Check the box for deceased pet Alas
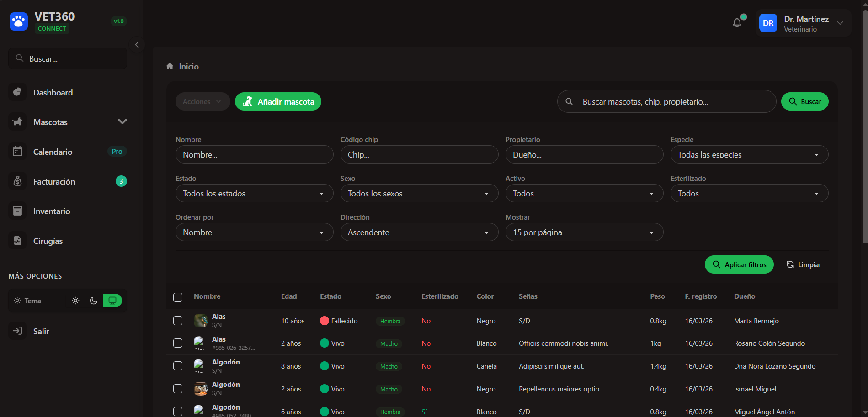The height and width of the screenshot is (417, 868). 178,321
